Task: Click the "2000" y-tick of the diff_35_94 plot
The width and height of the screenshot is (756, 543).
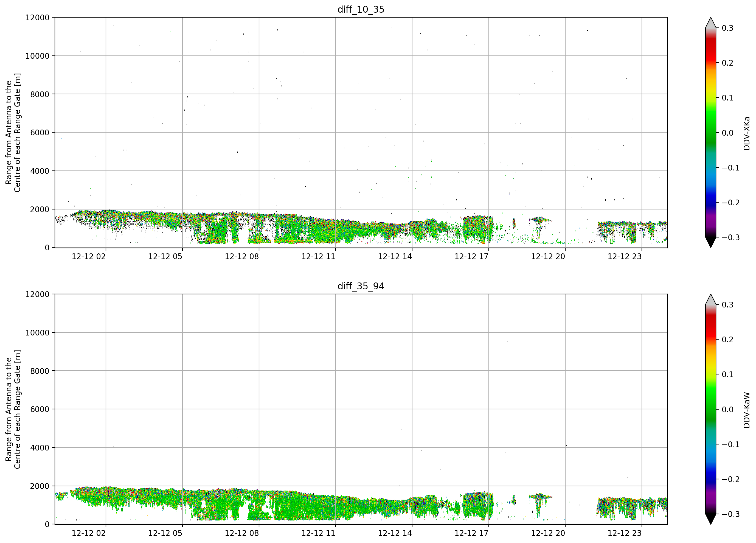Action: [x=40, y=486]
